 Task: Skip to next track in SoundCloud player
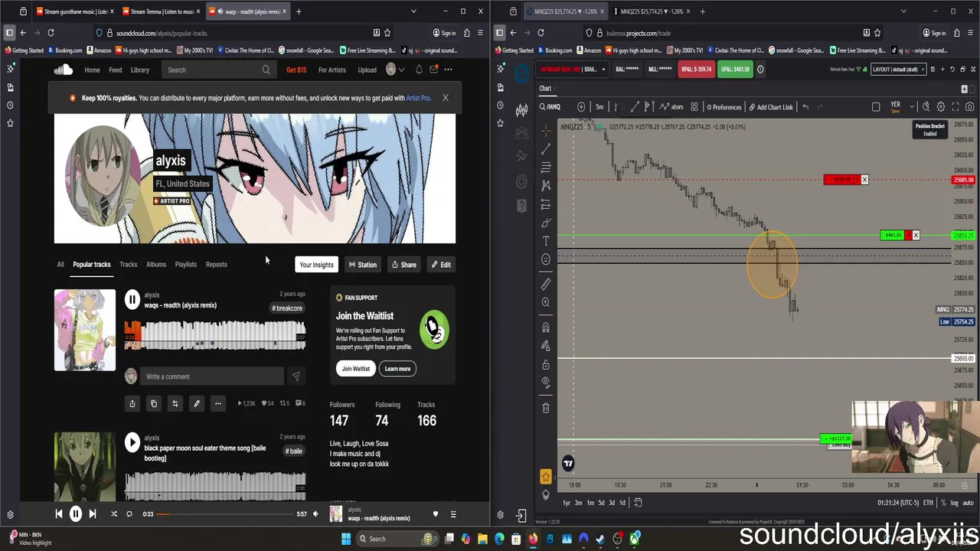click(x=93, y=514)
